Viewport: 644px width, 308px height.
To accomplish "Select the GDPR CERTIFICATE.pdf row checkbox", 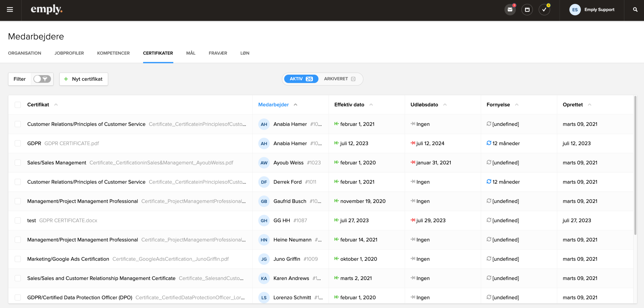I will (x=18, y=143).
